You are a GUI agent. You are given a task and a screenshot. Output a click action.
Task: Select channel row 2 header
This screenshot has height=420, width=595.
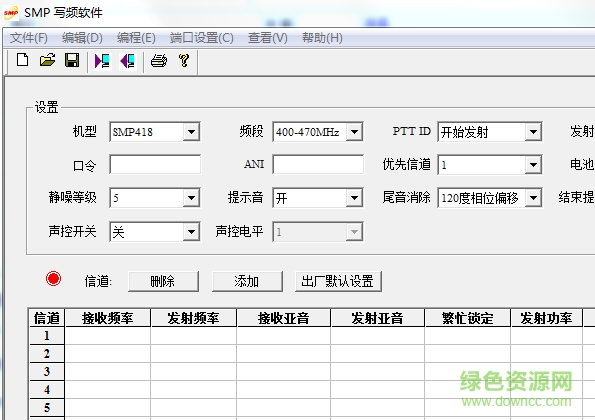click(x=47, y=354)
